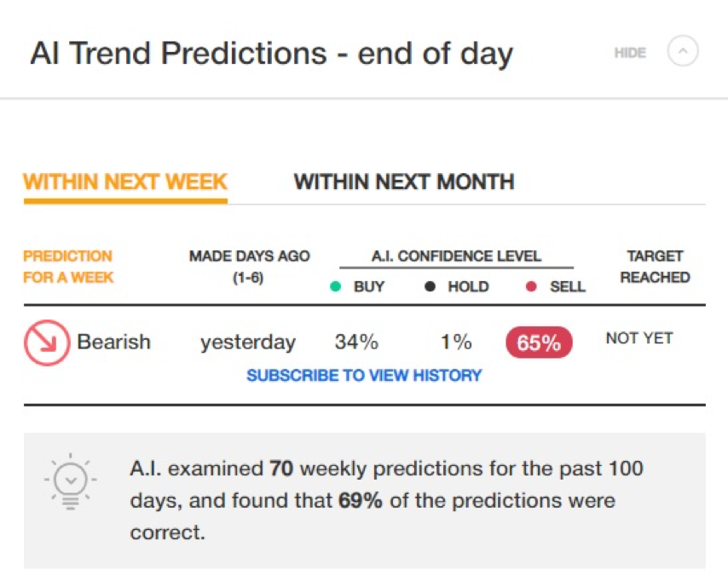Click the lightbulb insight icon
The image size is (728, 587).
tap(71, 481)
